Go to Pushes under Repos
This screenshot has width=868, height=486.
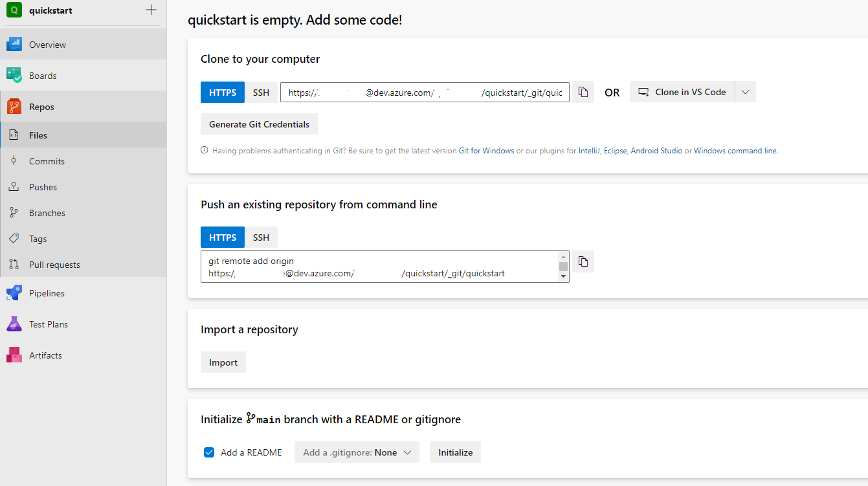(x=83, y=187)
